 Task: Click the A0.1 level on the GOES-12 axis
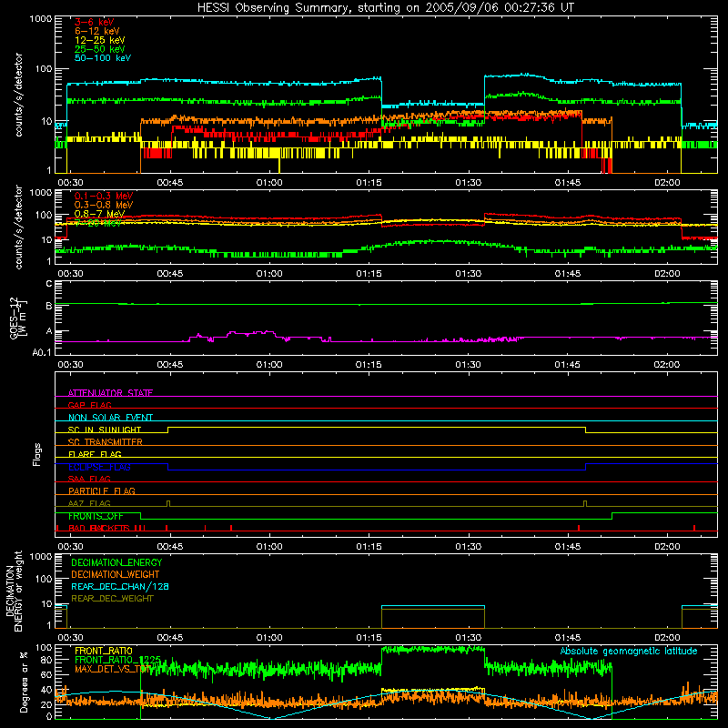[x=42, y=353]
